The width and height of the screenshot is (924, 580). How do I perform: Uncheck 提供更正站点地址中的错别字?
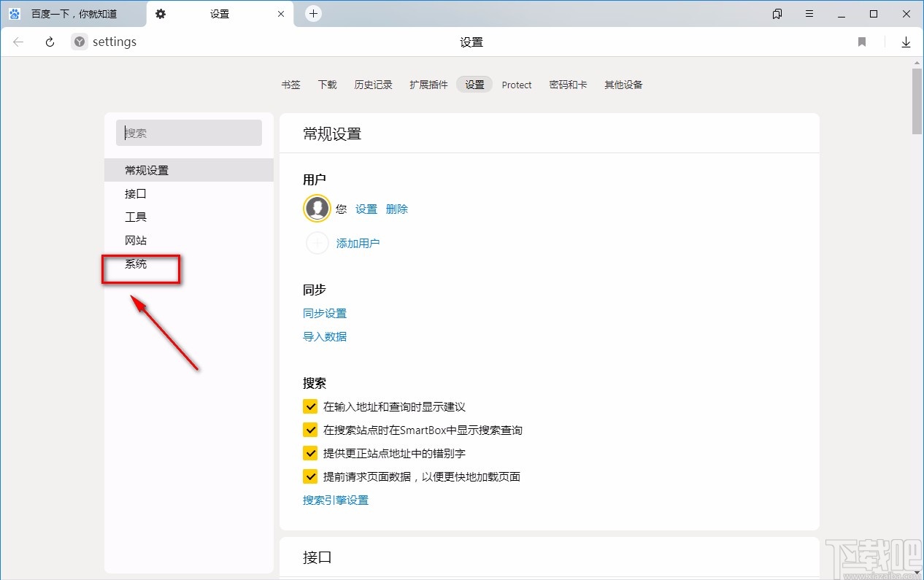(x=310, y=453)
